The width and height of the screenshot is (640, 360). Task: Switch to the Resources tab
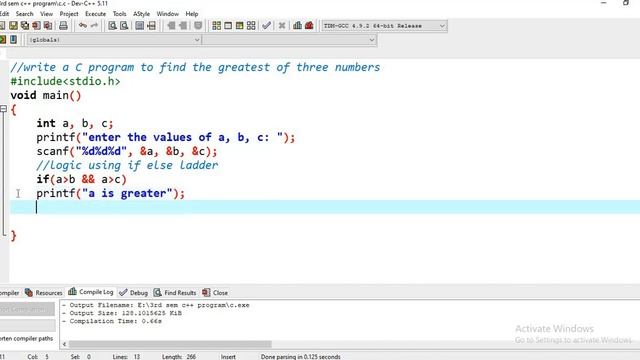(x=44, y=293)
